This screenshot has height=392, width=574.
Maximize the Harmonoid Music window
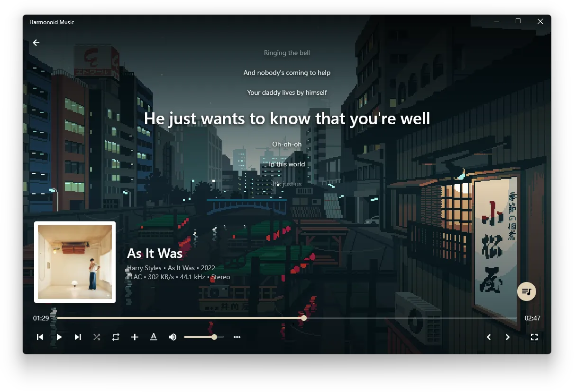[x=518, y=21]
